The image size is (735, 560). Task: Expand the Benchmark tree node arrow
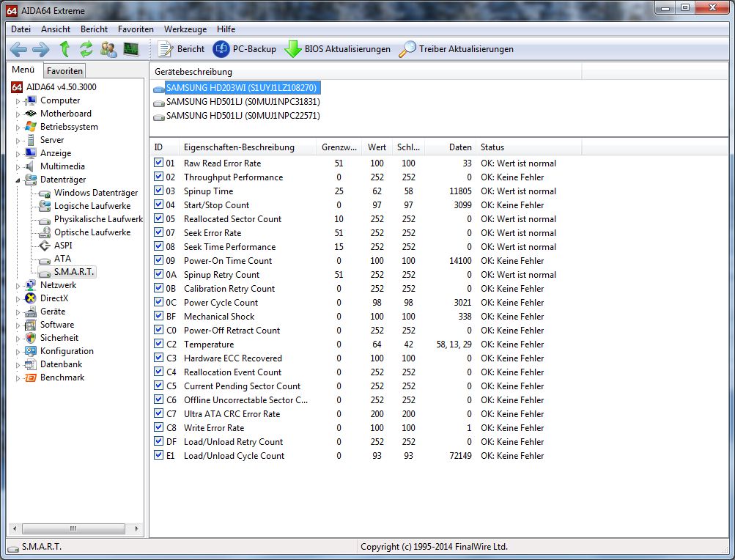(x=18, y=377)
